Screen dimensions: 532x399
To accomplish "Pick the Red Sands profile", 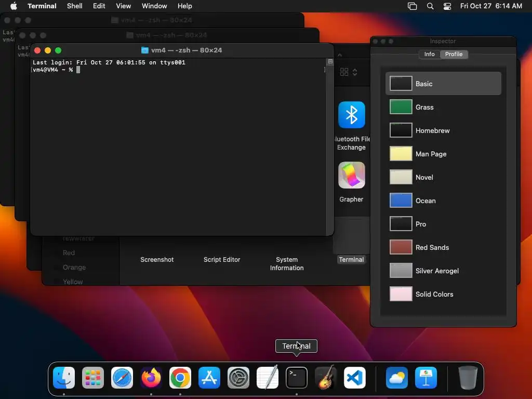I will 443,247.
